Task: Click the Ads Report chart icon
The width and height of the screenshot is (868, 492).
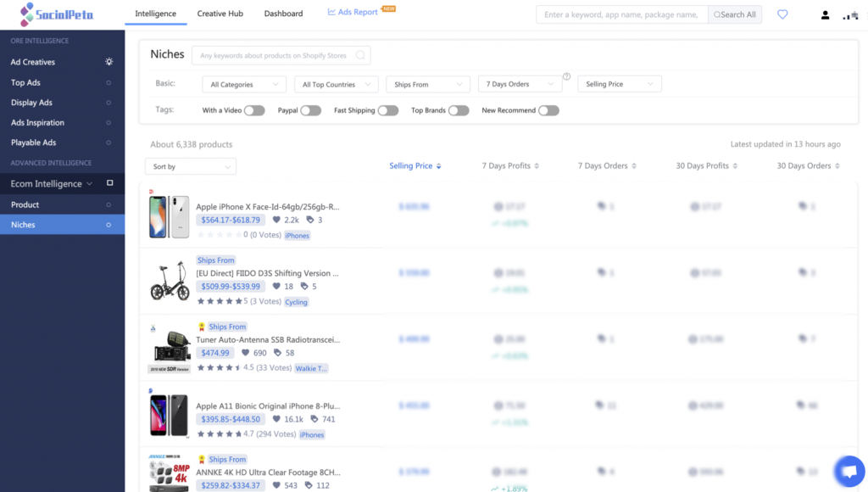Action: pos(331,12)
